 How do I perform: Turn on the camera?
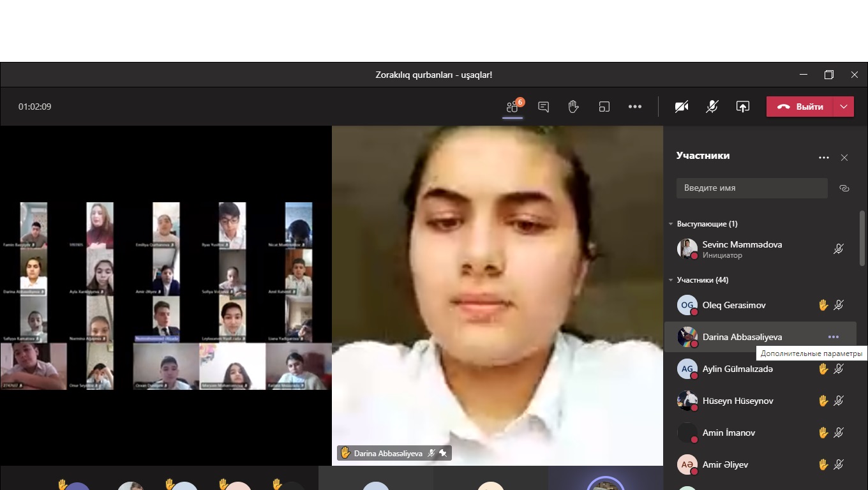pos(682,107)
